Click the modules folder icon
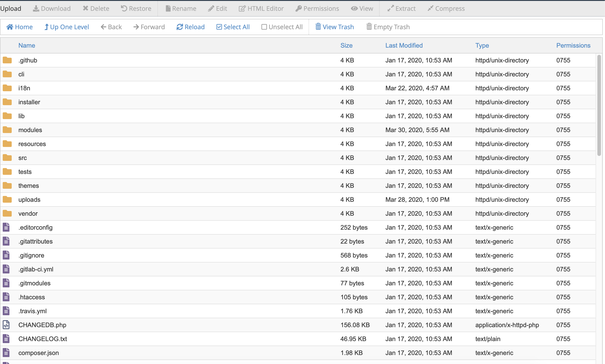Screen dimensions: 605x364 coord(7,130)
